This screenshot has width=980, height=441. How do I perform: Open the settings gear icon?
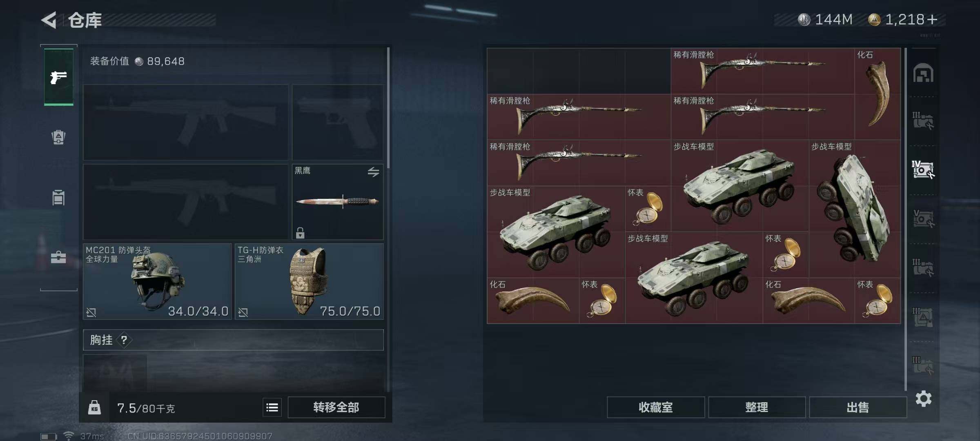point(923,399)
